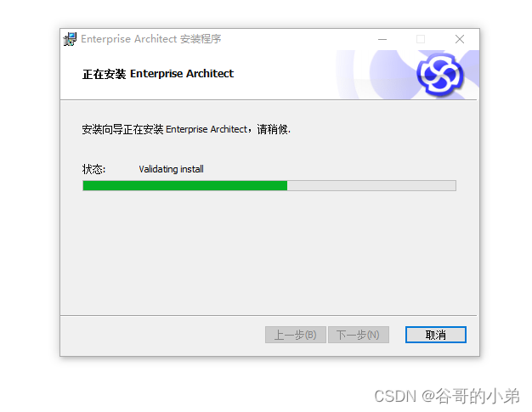This screenshot has width=532, height=412.
Task: Click the bold heading 正在安装 Enterprise Architect
Action: 158,74
